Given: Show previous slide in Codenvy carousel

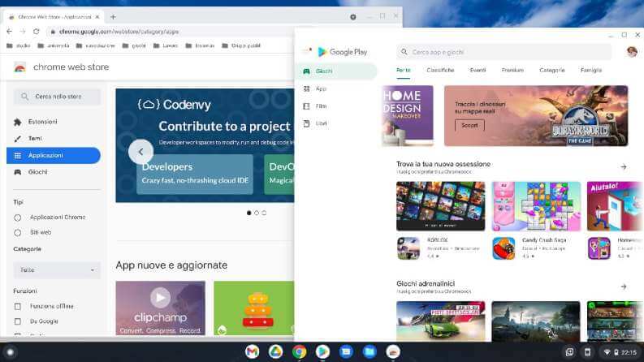Looking at the screenshot, I should (x=140, y=152).
